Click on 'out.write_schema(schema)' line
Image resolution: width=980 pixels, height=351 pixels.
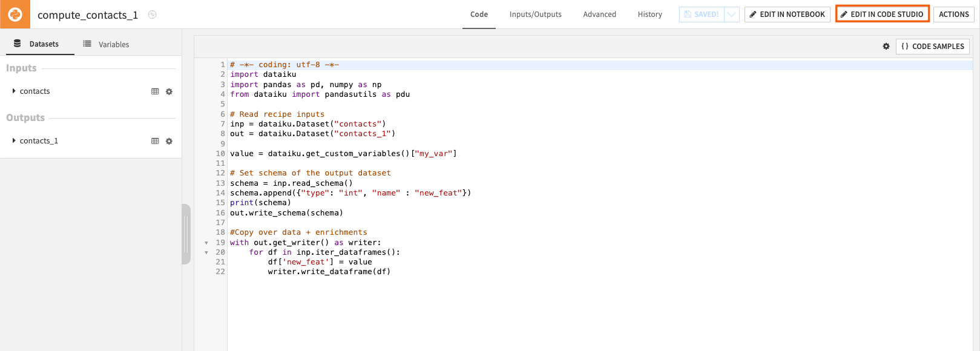tap(286, 213)
